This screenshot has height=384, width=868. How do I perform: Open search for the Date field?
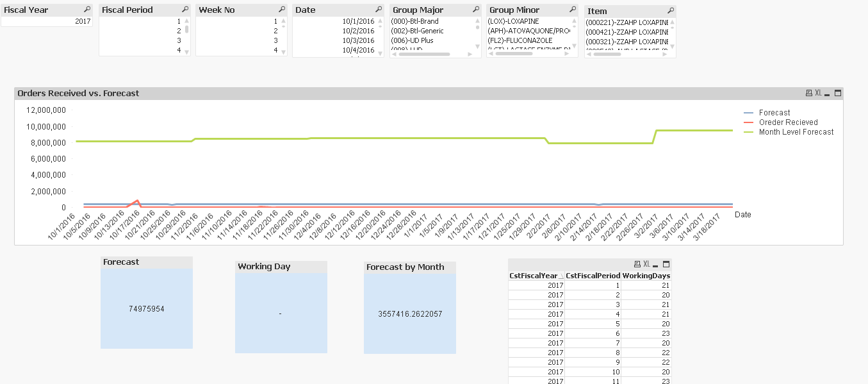coord(378,10)
